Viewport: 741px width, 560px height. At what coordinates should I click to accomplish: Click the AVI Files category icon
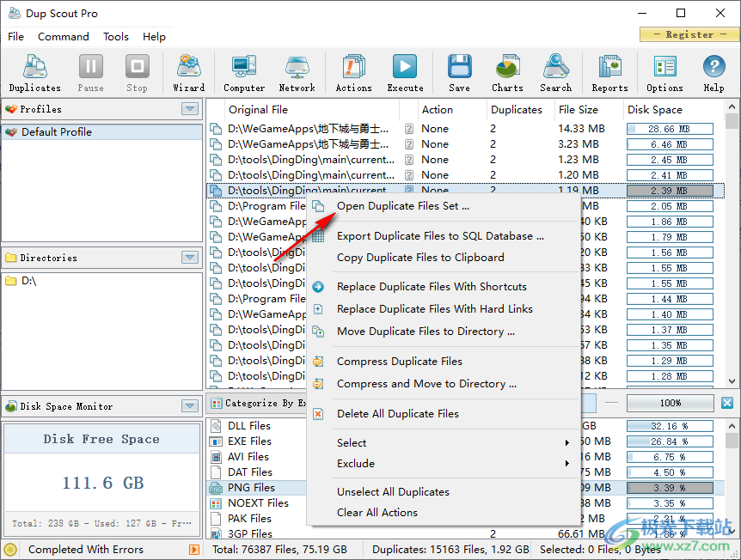point(216,457)
